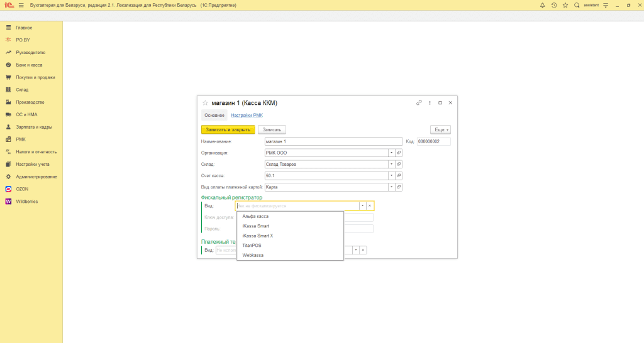Click the Наименование input field
The width and height of the screenshot is (644, 343).
[333, 141]
